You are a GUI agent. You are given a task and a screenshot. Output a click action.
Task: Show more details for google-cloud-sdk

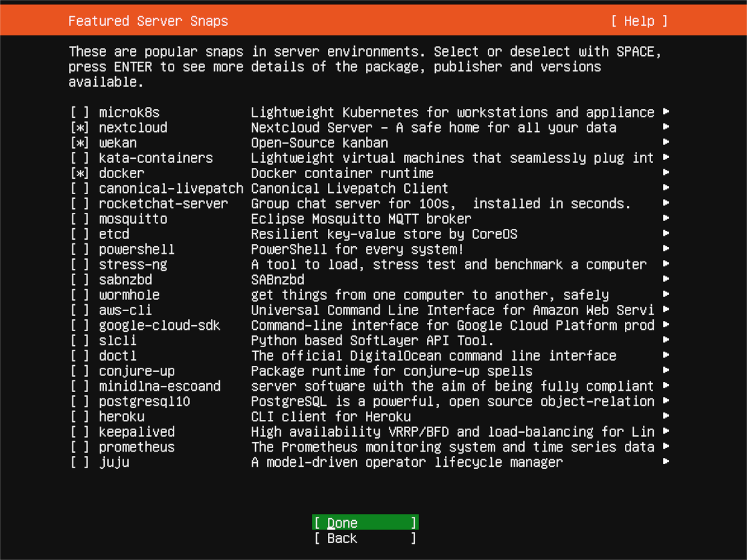pos(665,325)
